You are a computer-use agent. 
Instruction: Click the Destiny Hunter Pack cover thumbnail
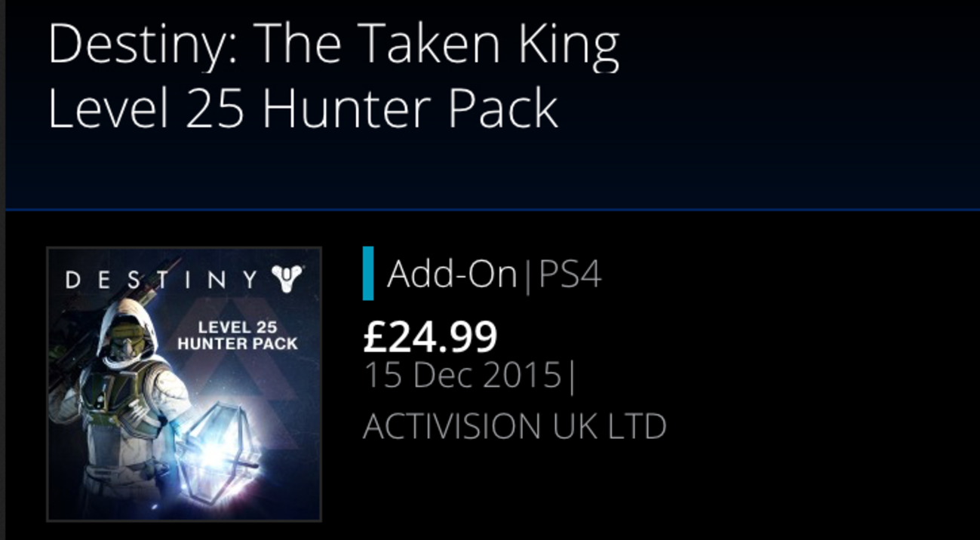coord(184,384)
